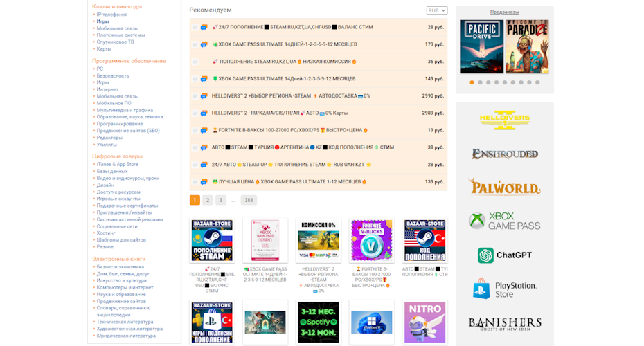Open PlayStation Игры Подписки Пополнение image

coord(212,322)
